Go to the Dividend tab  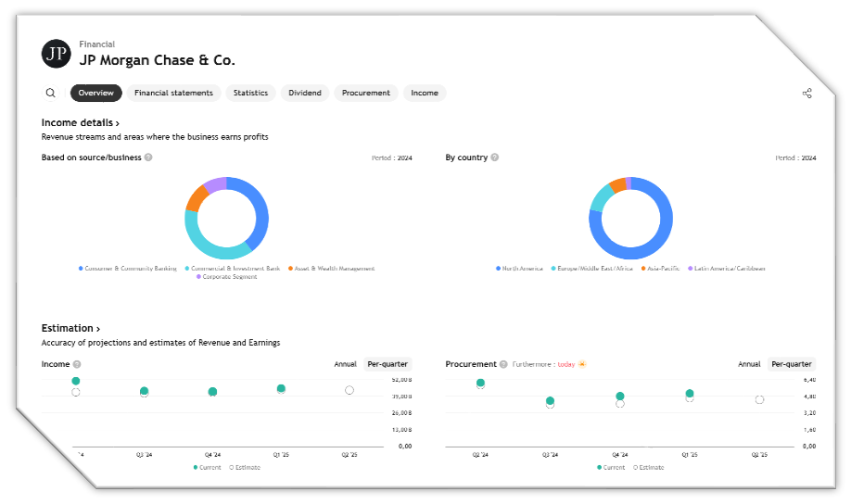(x=305, y=93)
